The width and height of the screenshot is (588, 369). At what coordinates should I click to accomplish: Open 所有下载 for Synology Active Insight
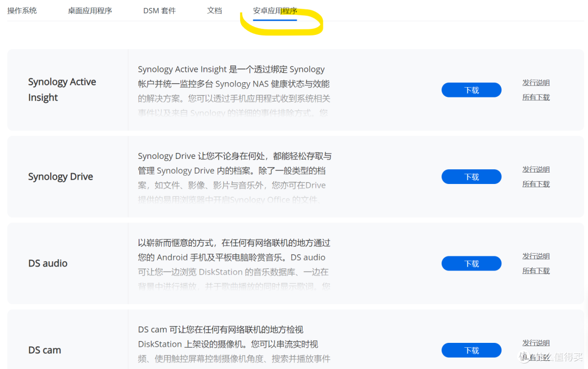coord(536,97)
